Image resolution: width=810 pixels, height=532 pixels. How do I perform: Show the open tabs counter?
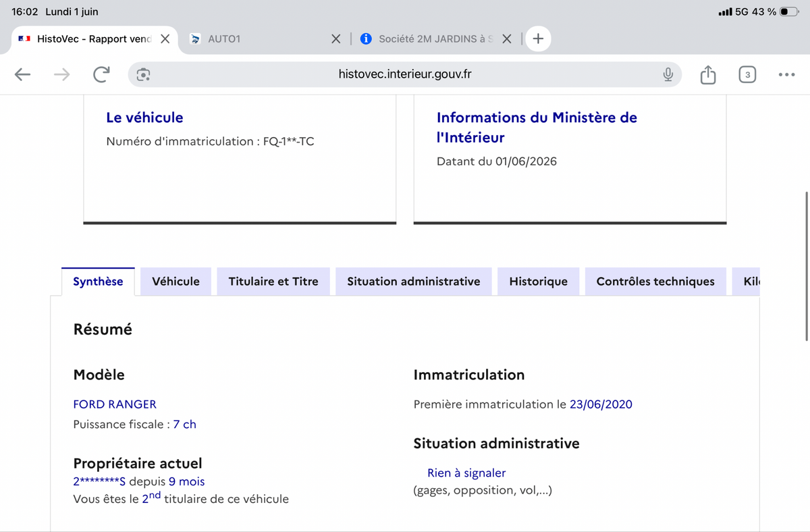coord(747,75)
